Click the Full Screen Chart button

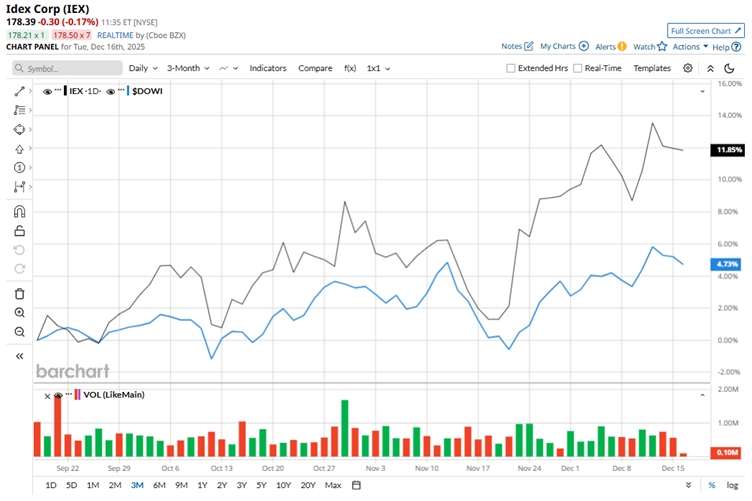(x=705, y=31)
